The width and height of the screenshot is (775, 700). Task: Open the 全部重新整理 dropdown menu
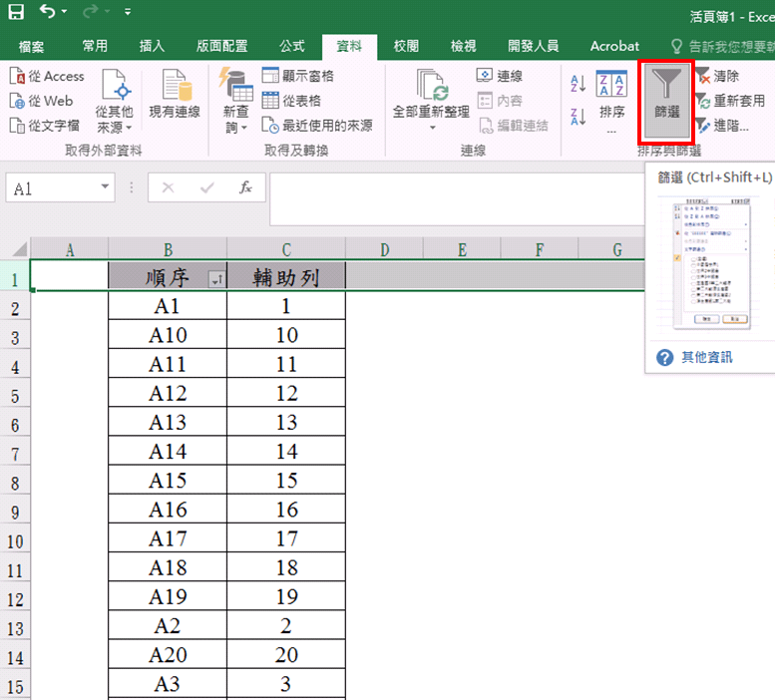433,128
